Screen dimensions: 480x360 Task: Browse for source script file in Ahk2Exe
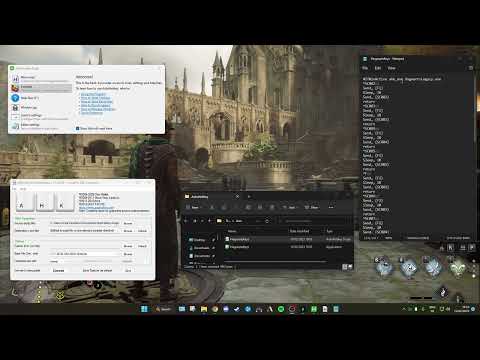(128, 223)
